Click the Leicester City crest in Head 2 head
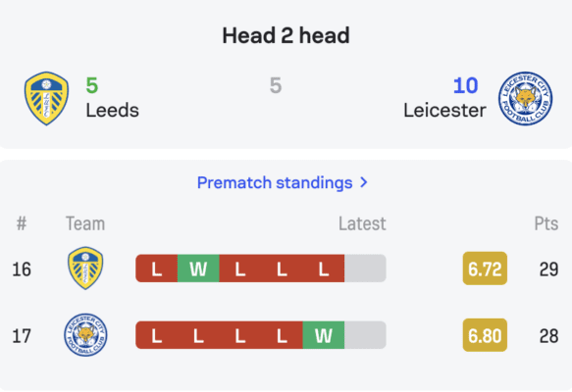This screenshot has width=572, height=392. (x=525, y=98)
